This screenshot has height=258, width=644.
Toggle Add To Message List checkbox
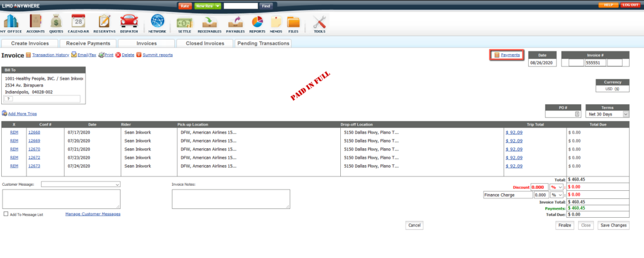point(6,214)
